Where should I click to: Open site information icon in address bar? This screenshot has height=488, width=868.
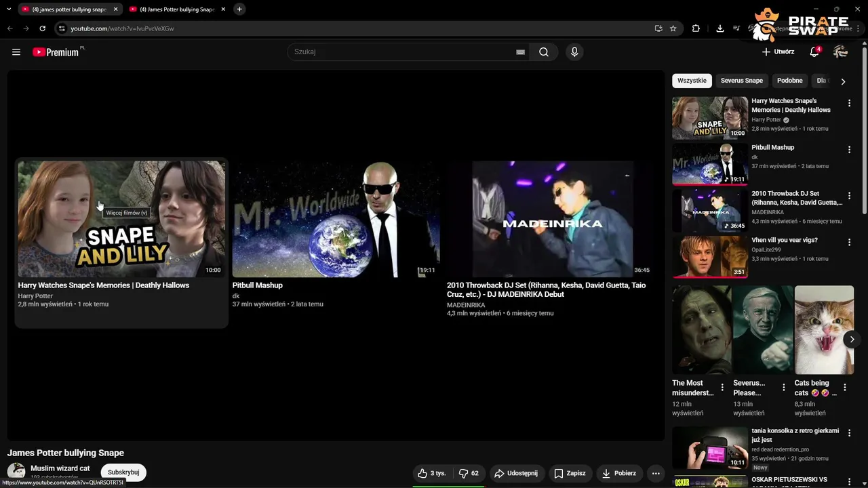62,28
